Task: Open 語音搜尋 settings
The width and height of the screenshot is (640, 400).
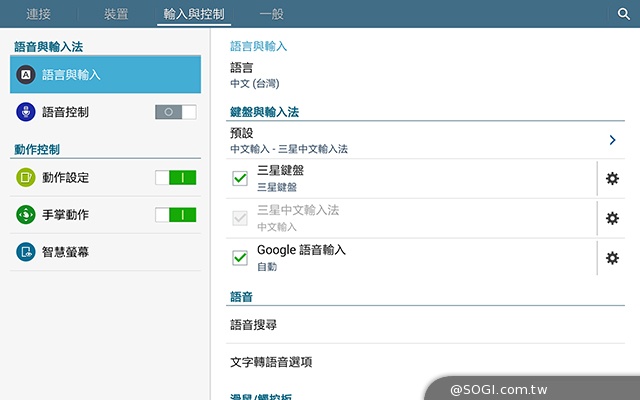Action: (x=253, y=325)
